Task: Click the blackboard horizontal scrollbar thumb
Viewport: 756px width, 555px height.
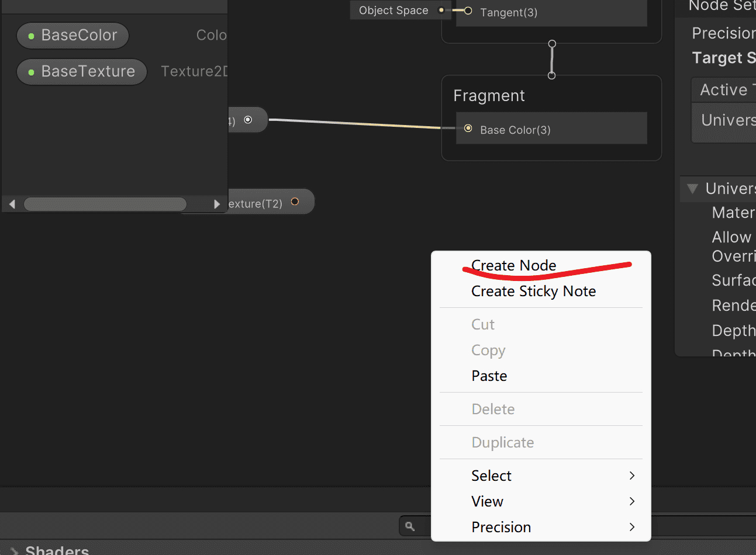Action: click(x=105, y=204)
